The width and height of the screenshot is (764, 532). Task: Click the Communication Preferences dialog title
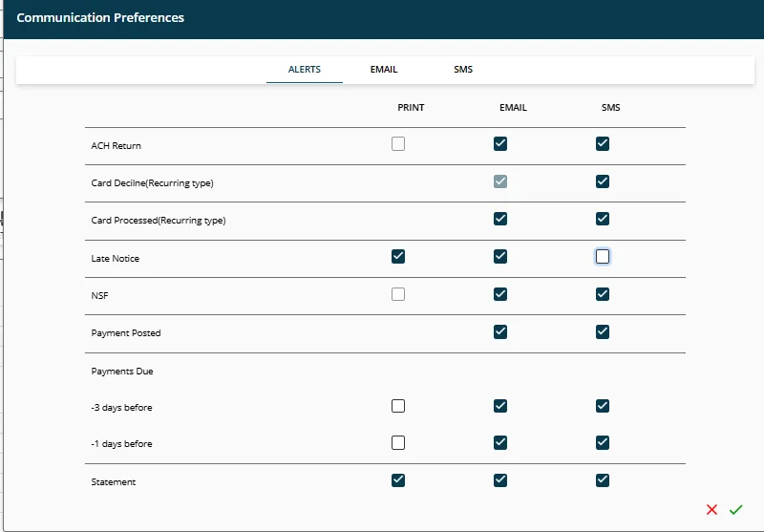click(x=100, y=17)
